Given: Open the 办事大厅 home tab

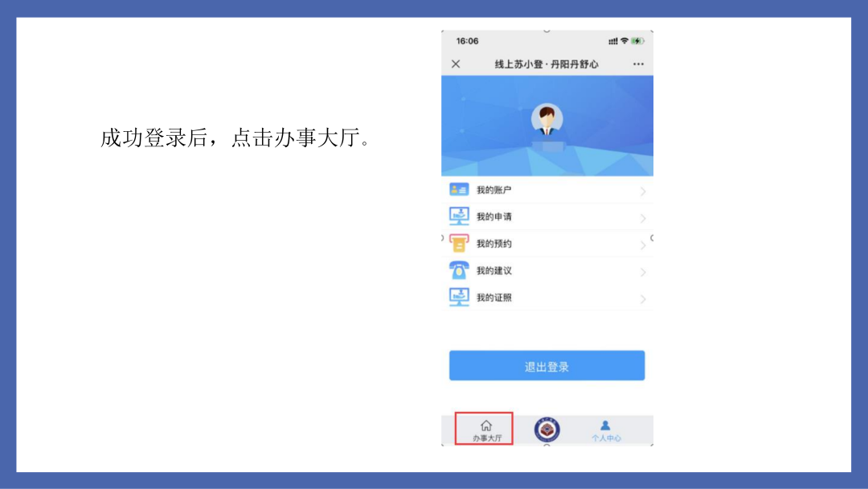Looking at the screenshot, I should click(486, 429).
